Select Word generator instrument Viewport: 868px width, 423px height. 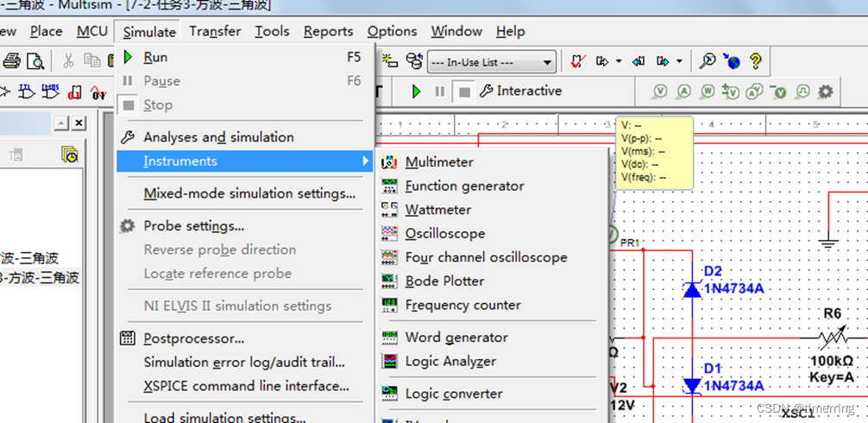pyautogui.click(x=491, y=338)
